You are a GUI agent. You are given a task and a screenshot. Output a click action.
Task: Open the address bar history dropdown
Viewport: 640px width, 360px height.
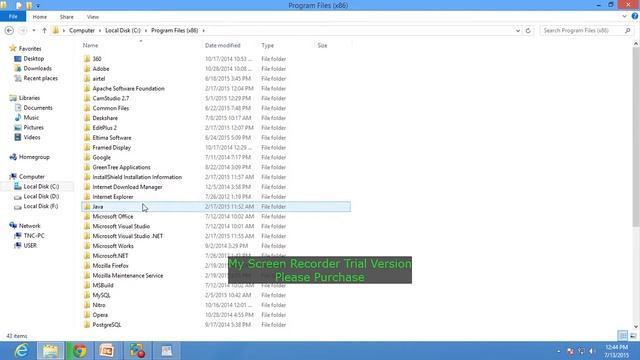[x=518, y=31]
